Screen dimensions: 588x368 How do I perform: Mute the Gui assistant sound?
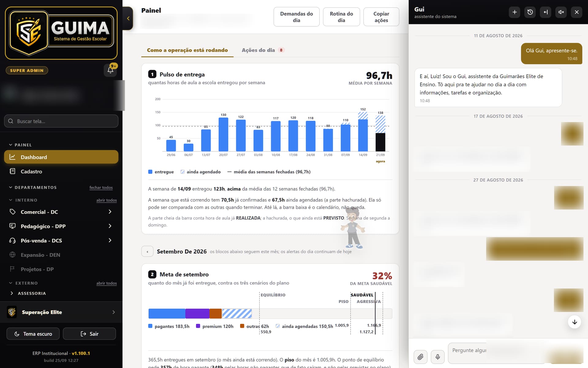pyautogui.click(x=561, y=12)
